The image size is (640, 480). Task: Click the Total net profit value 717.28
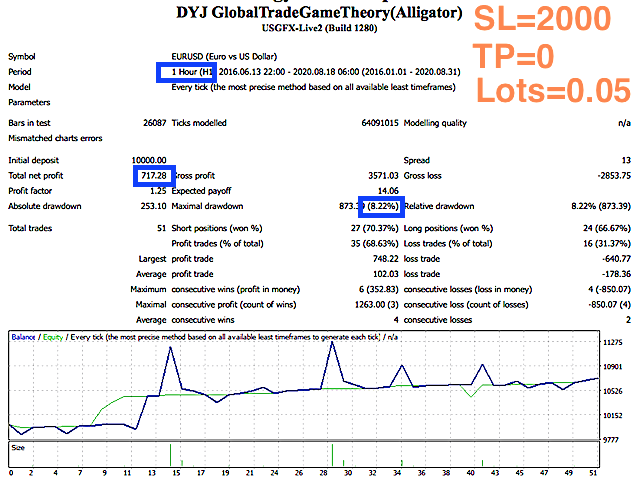[x=154, y=176]
